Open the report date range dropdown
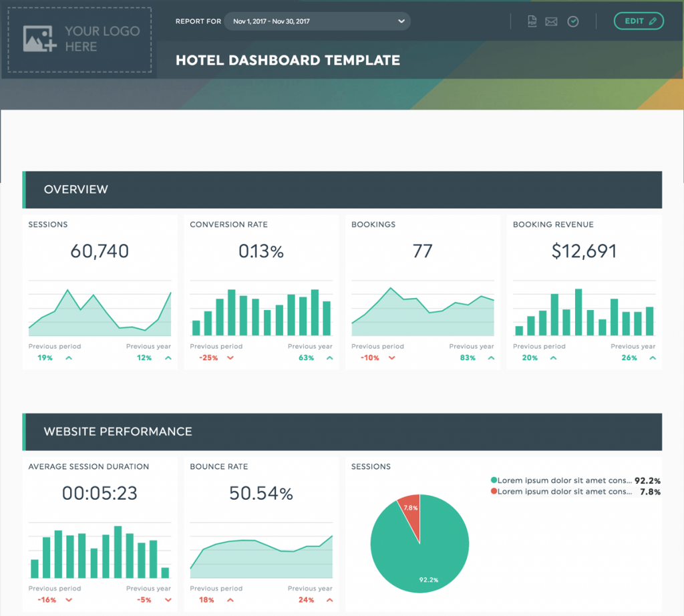The image size is (684, 616). click(317, 21)
